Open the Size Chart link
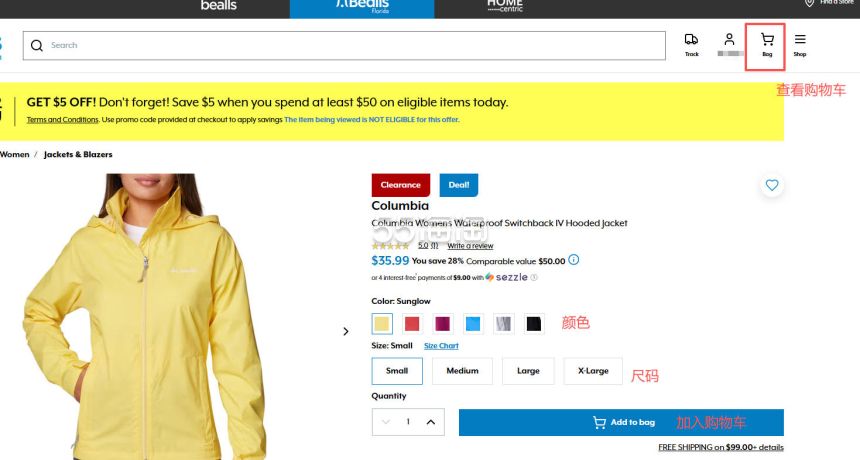860x460 pixels. (441, 346)
